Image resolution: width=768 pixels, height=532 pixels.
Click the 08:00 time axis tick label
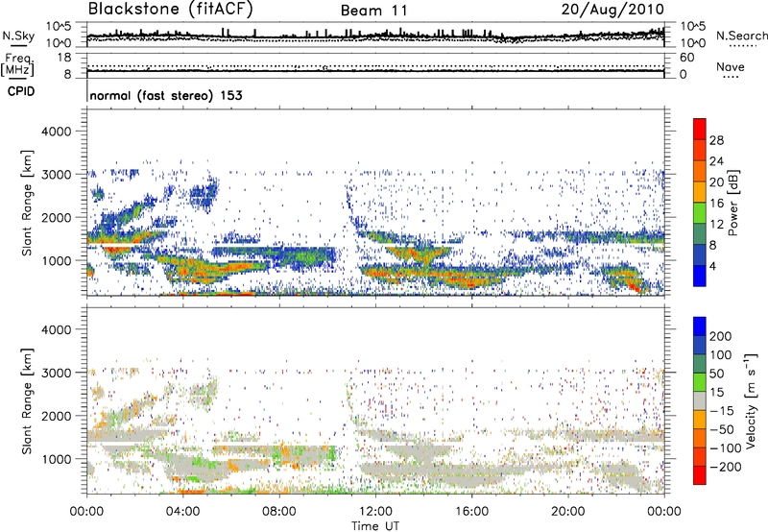(278, 512)
